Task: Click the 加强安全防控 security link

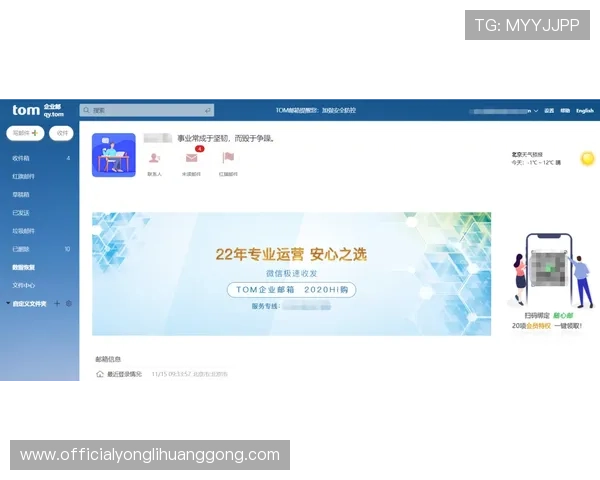Action: pos(339,110)
